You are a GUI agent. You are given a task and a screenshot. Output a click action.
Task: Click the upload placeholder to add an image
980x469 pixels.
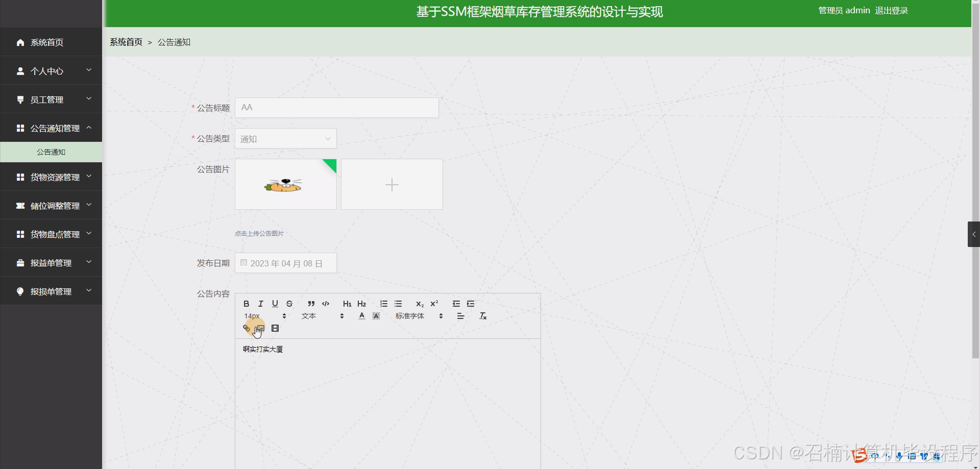[x=391, y=184]
